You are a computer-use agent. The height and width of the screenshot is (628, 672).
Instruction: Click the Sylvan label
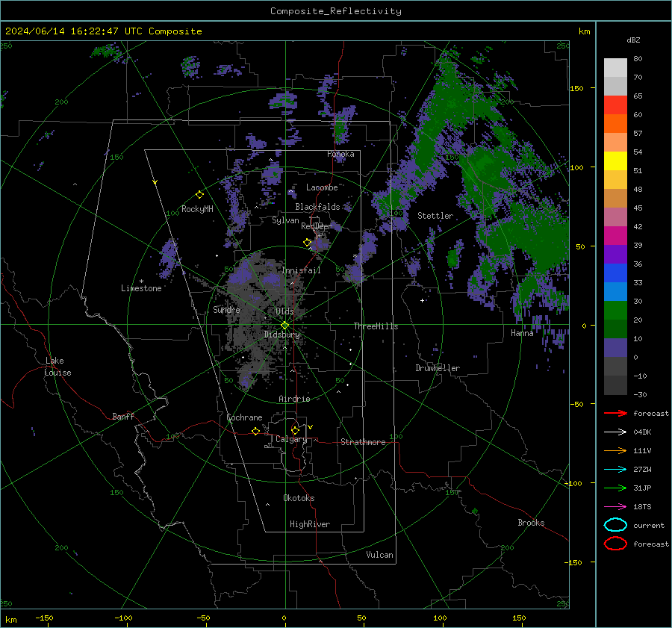tap(285, 220)
